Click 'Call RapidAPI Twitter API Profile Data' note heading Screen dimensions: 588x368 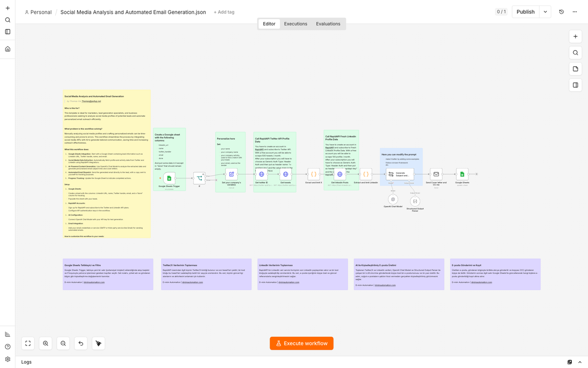click(x=272, y=140)
